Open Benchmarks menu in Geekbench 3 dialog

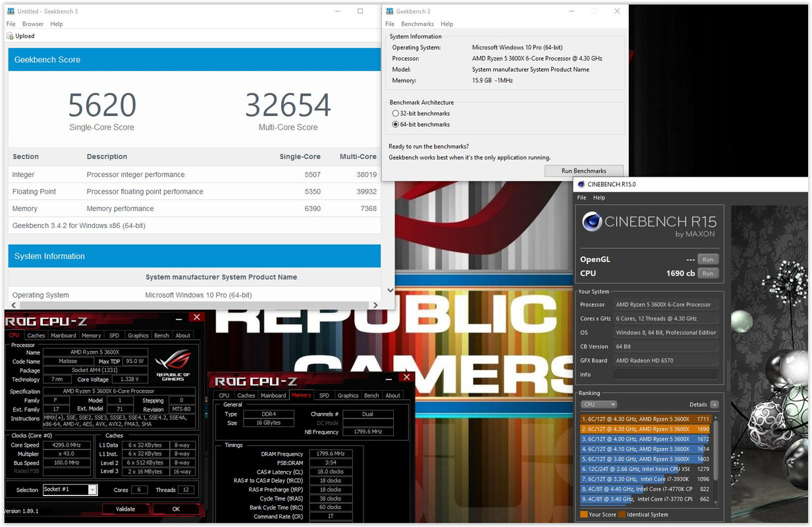418,24
